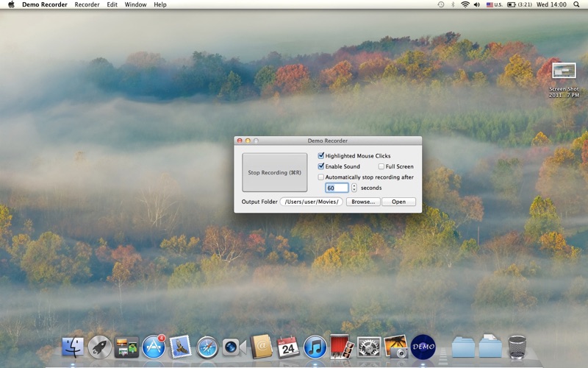Launch Launchpad rocket icon in dock
This screenshot has height=368, width=588.
pos(99,347)
